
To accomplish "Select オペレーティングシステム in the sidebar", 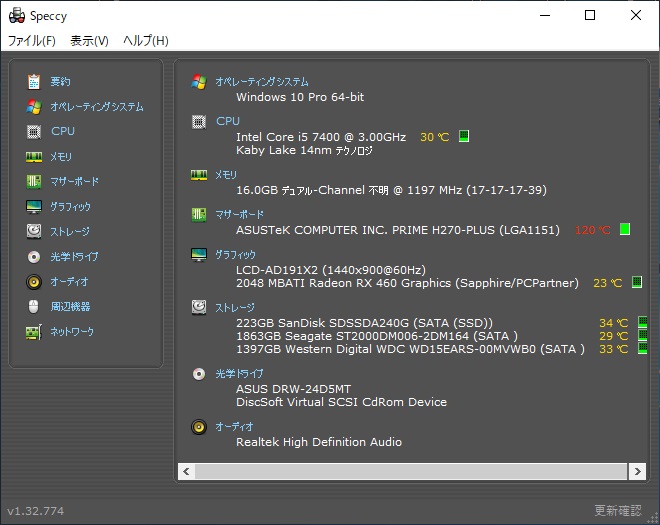I will [x=97, y=107].
